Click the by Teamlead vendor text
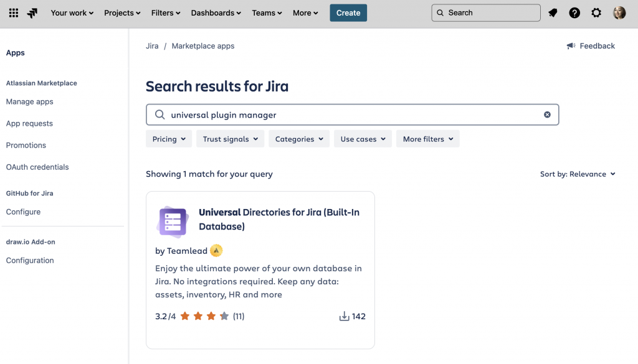The height and width of the screenshot is (364, 638). [181, 251]
